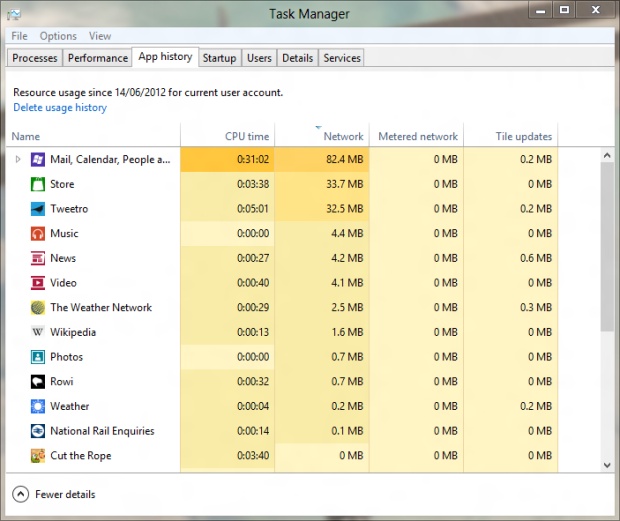Click the Wikipedia W icon

click(38, 332)
